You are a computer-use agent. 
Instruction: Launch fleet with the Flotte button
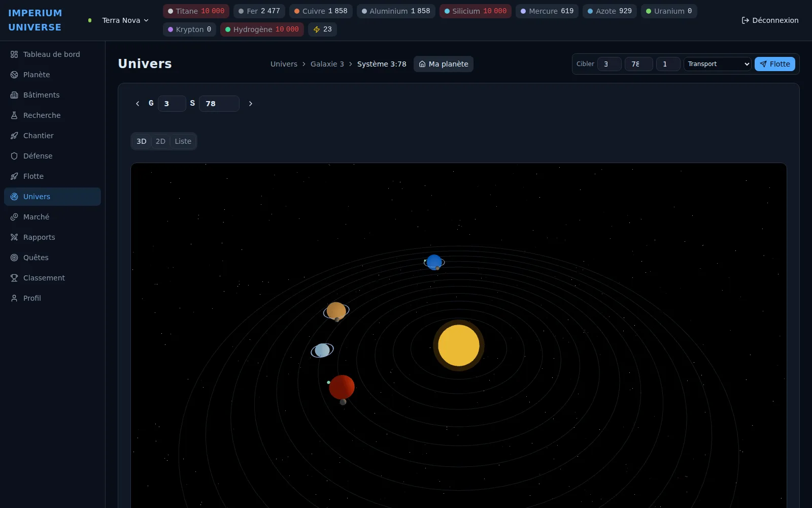coord(775,64)
